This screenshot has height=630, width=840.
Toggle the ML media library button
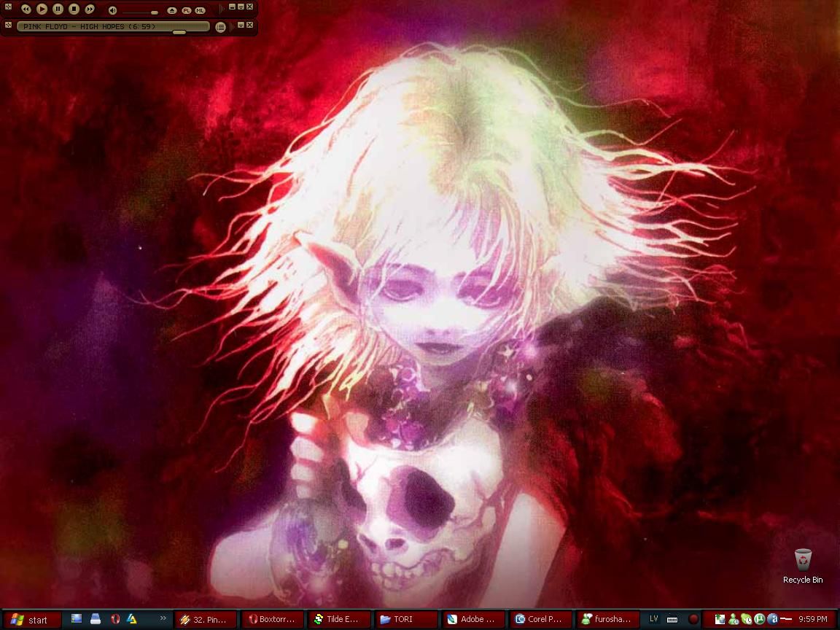(201, 11)
